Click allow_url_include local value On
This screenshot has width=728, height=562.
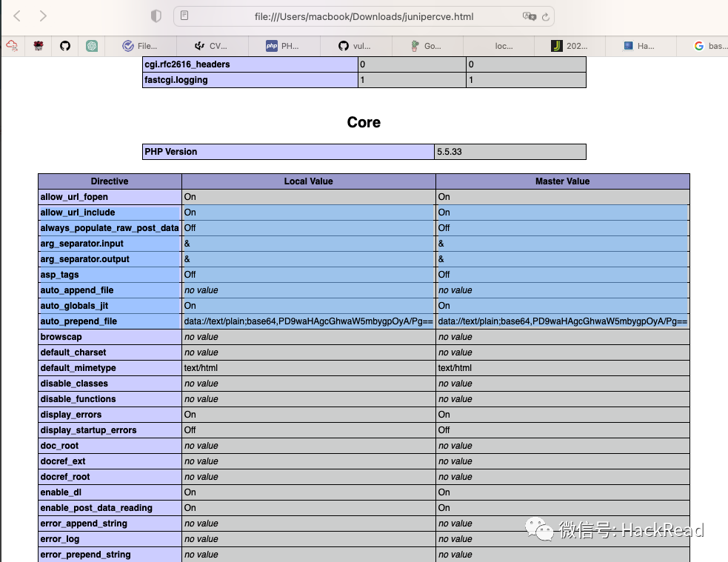(190, 213)
